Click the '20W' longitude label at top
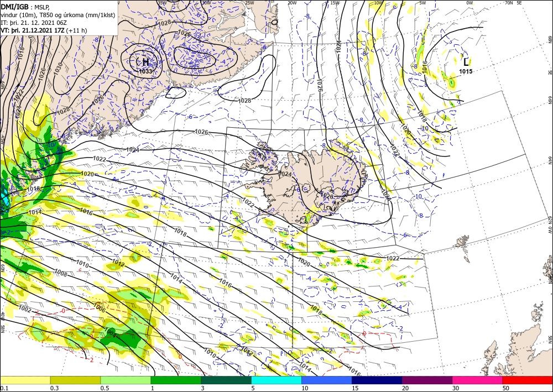The height and width of the screenshot is (392, 553). tap(292, 3)
